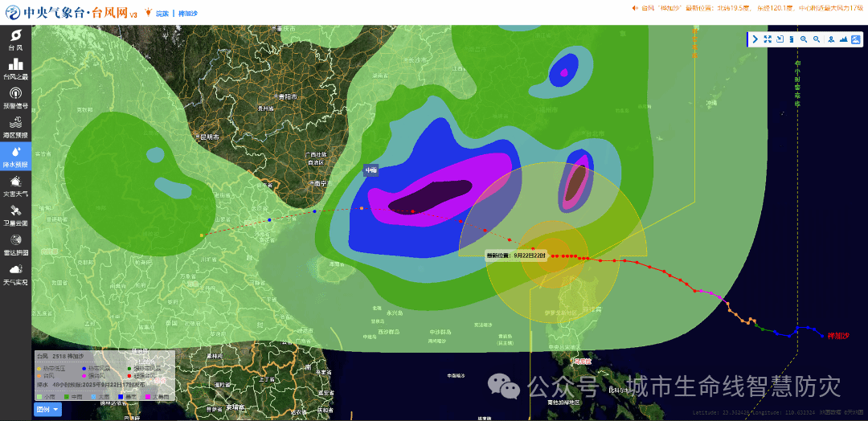Click the 最新位置 typhoon position label

click(x=516, y=255)
